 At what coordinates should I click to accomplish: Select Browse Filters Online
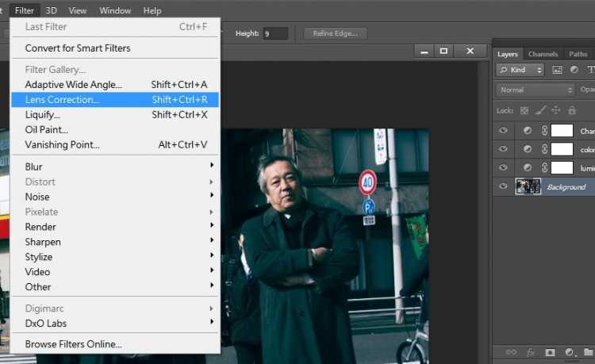point(74,344)
